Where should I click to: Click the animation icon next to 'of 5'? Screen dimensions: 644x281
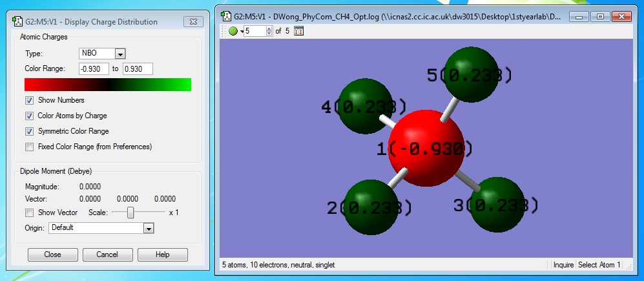pos(298,31)
